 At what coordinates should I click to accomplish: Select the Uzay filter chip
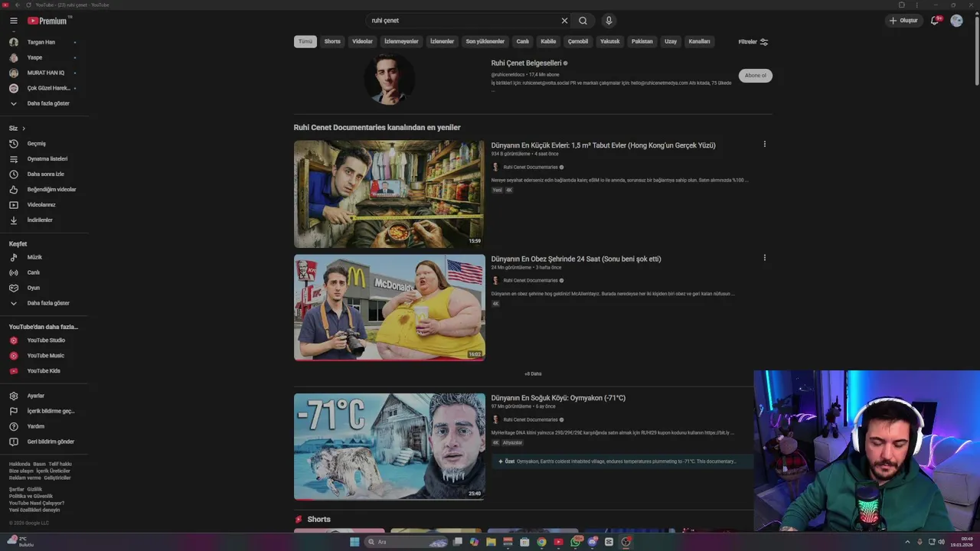pyautogui.click(x=671, y=41)
